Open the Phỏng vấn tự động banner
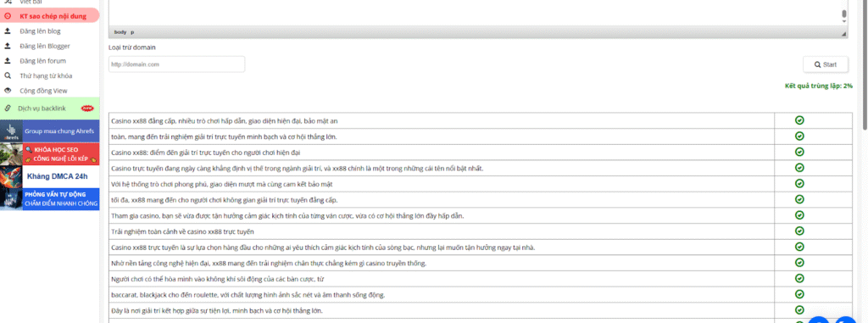The height and width of the screenshot is (323, 868). pyautogui.click(x=50, y=199)
